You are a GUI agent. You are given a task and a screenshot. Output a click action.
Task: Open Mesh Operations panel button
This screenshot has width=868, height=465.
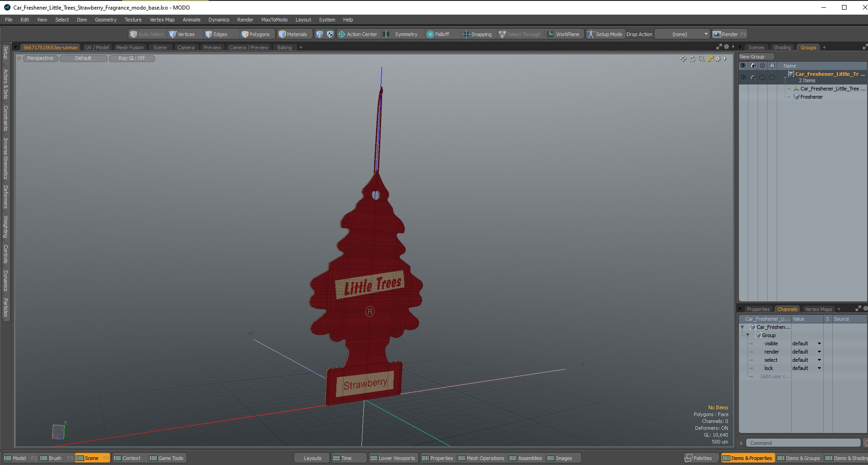click(x=481, y=458)
